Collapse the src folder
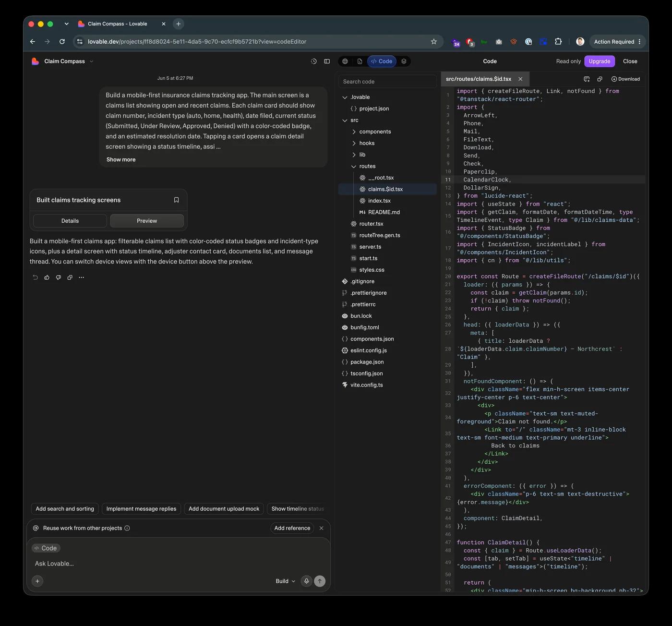The height and width of the screenshot is (626, 672). click(345, 120)
